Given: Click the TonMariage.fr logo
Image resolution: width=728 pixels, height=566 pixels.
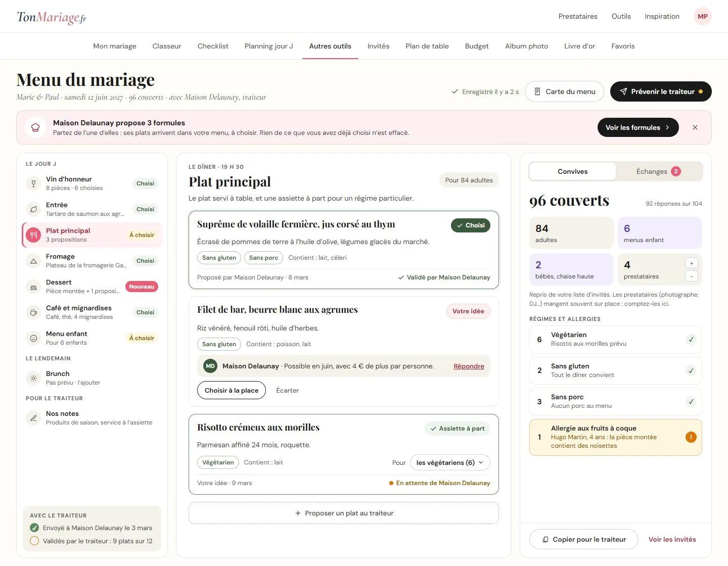Looking at the screenshot, I should 52,17.
